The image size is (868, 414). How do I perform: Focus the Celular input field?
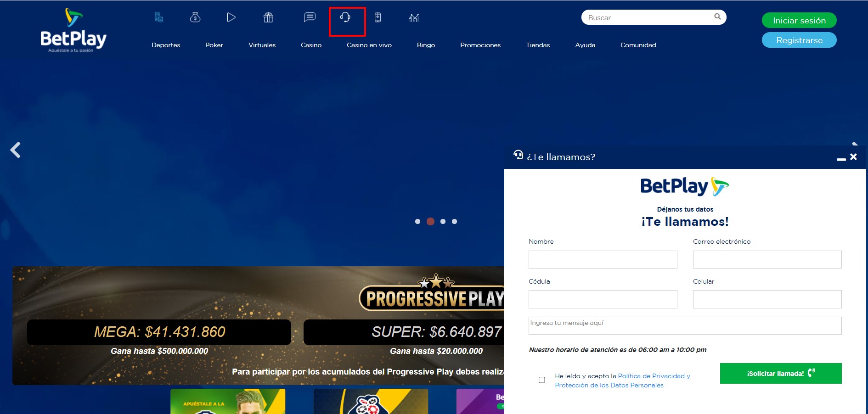(767, 299)
